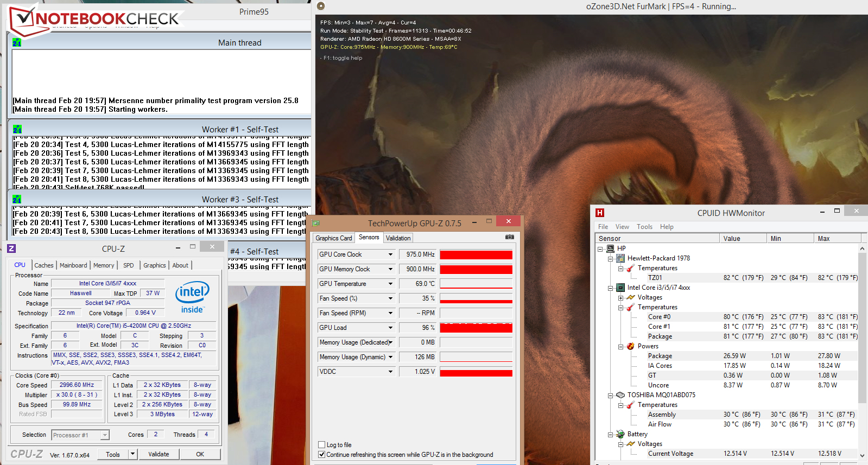The image size is (868, 465).
Task: Click the HWMonitor red H title icon
Action: [x=600, y=213]
